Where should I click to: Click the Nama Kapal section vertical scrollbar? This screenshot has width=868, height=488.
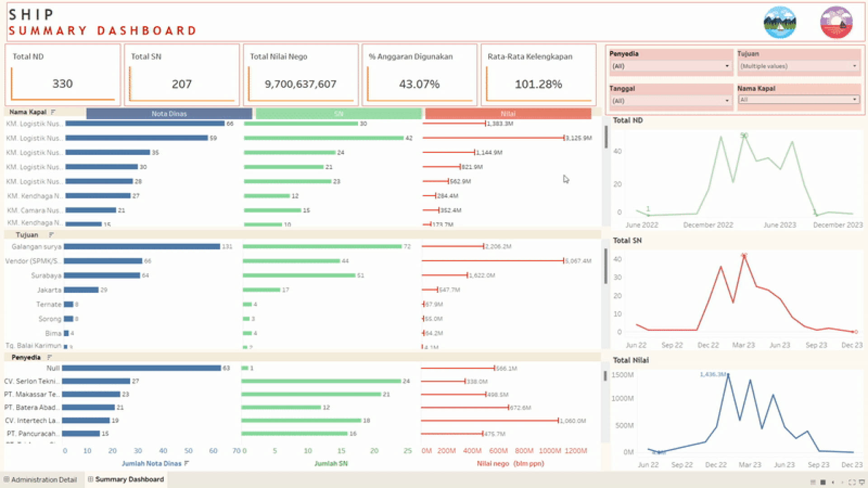tap(606, 137)
